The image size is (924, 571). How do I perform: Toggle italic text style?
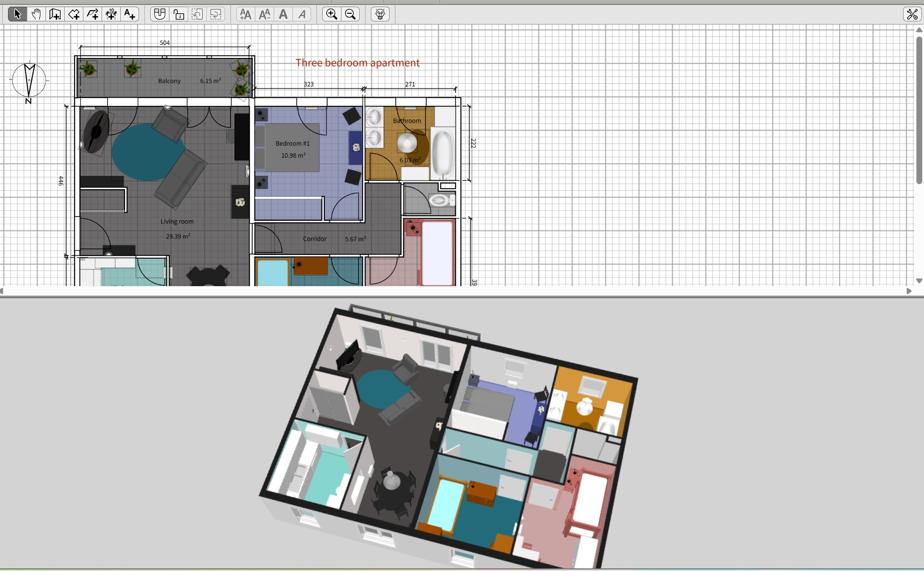coord(302,14)
